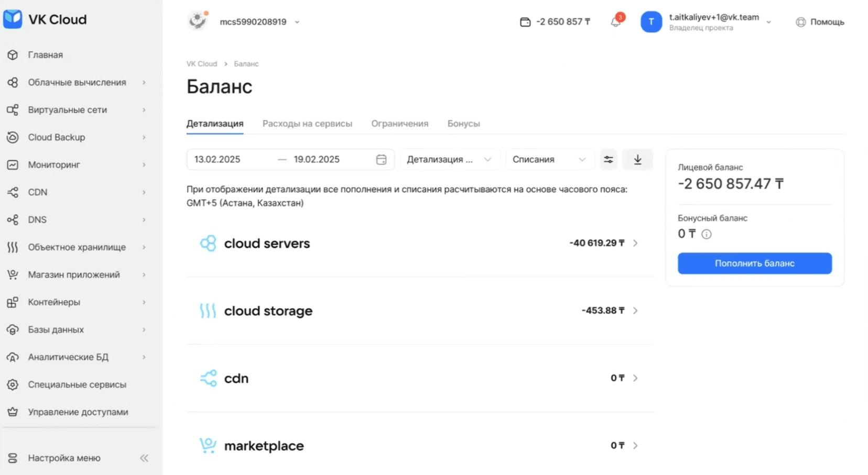
Task: Expand the marketplace row chevron
Action: (x=635, y=446)
